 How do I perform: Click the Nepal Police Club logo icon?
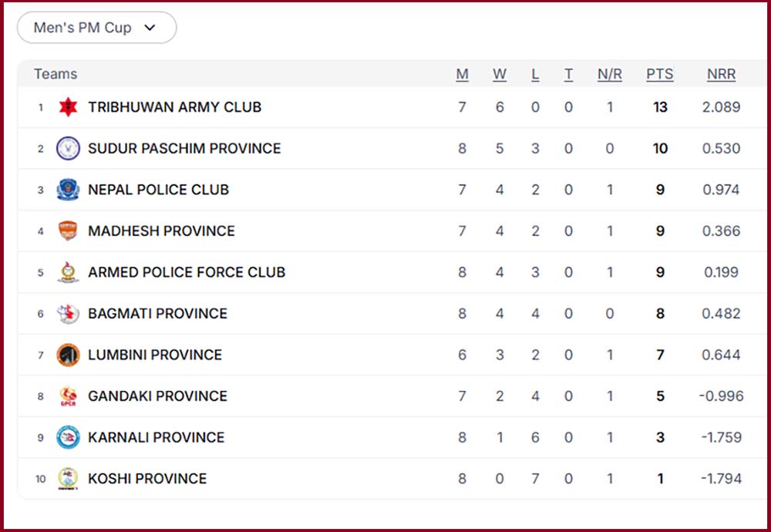68,190
